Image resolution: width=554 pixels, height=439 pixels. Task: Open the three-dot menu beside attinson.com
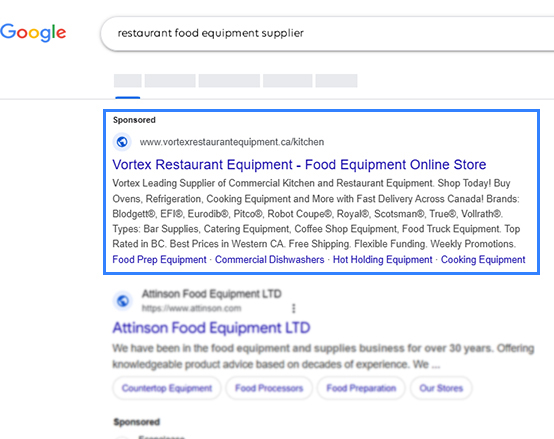294,308
